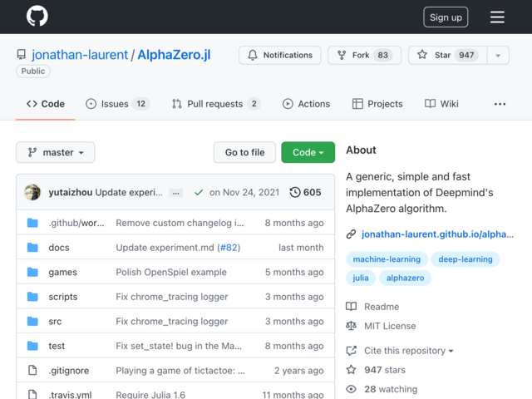Open 'Remove custom changelog' commit message
This screenshot has width=532, height=399.
click(180, 223)
